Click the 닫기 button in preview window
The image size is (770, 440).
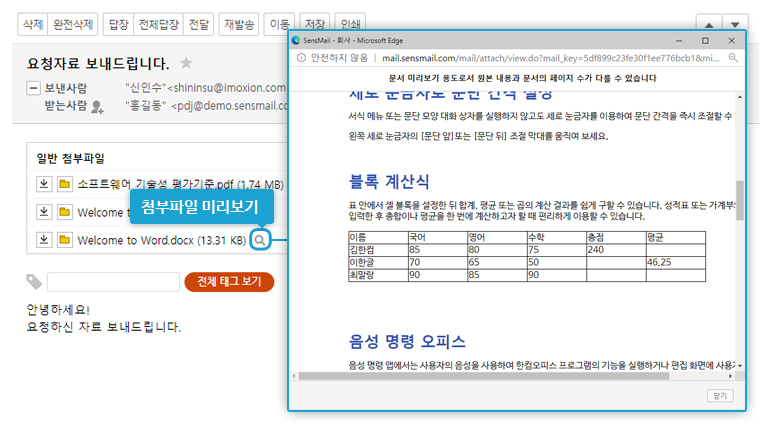(719, 395)
